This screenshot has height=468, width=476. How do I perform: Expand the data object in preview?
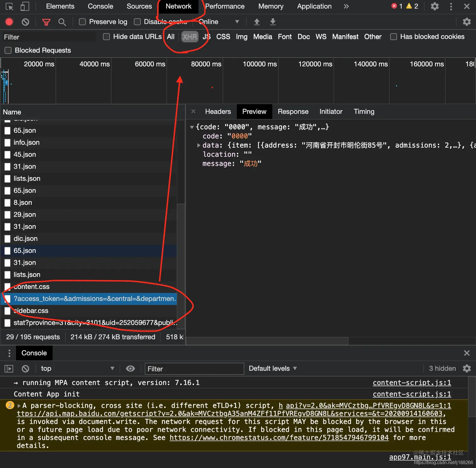click(199, 145)
